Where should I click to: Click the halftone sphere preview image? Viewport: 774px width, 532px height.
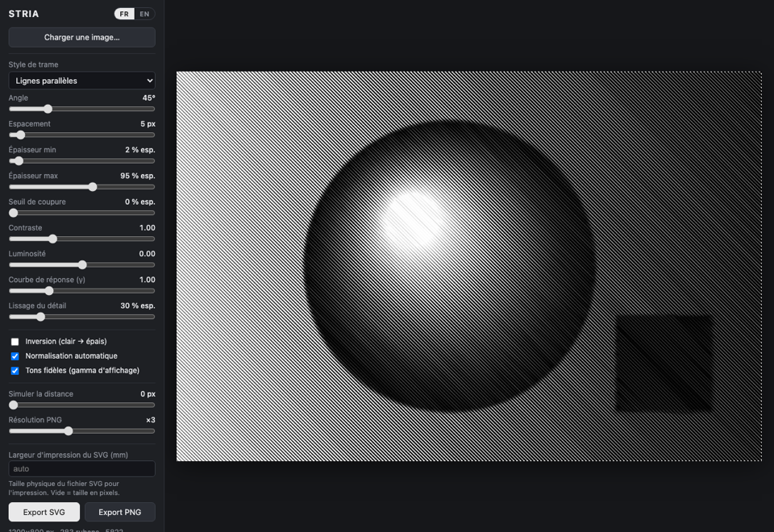tap(469, 267)
